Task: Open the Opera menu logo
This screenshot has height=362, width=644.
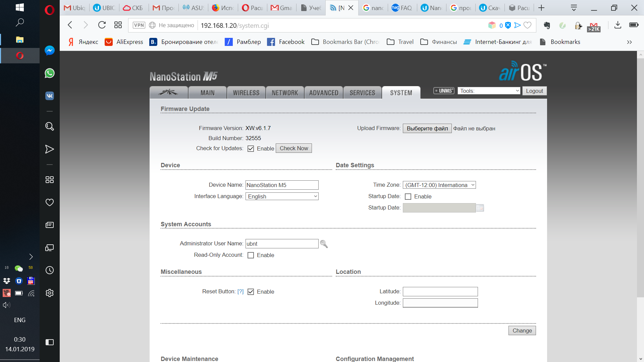Action: 49,10
